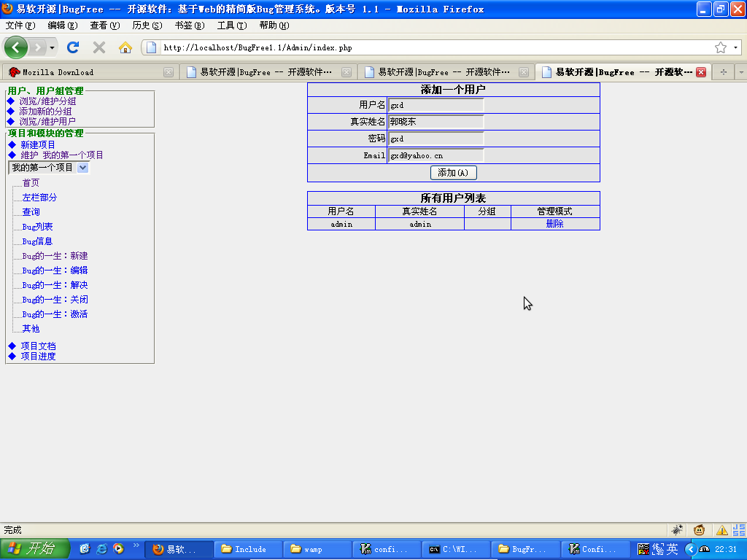Open 添加新的分组 link
Viewport: 747px width, 560px height.
pos(45,112)
